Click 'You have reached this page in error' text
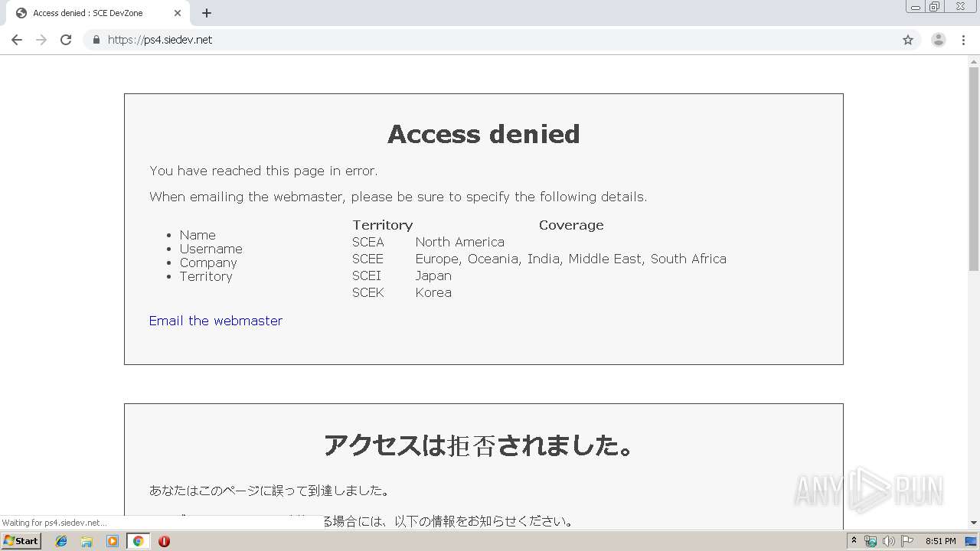The image size is (980, 551). (x=263, y=171)
